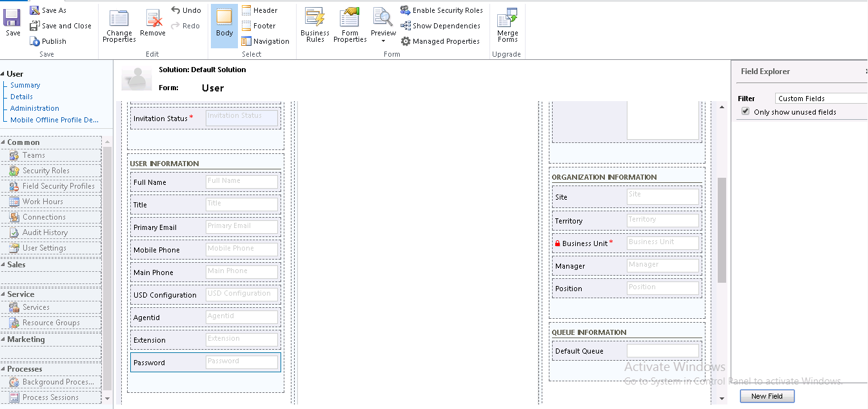Uncheck Only show unused fields
The image size is (868, 409).
point(746,111)
